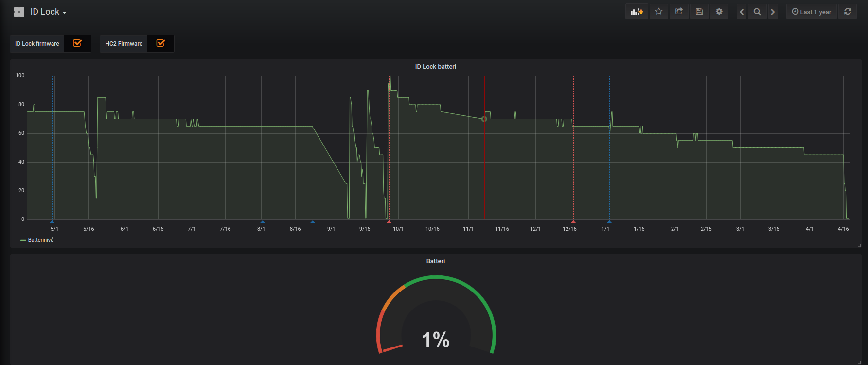Click the blue annotation marker before 9/1
The width and height of the screenshot is (868, 365).
313,222
